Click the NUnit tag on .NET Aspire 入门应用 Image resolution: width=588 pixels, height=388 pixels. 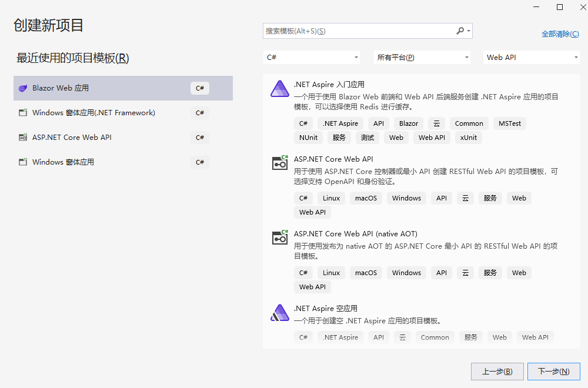click(x=308, y=138)
